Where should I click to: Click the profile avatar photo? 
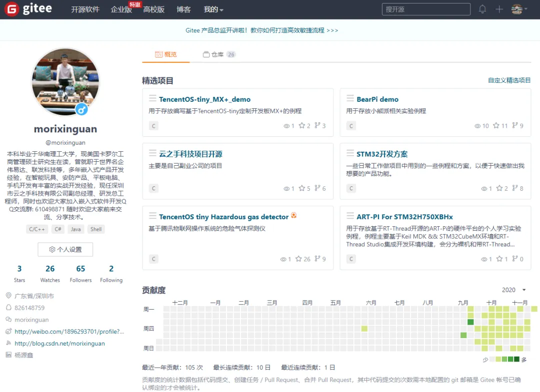65,82
